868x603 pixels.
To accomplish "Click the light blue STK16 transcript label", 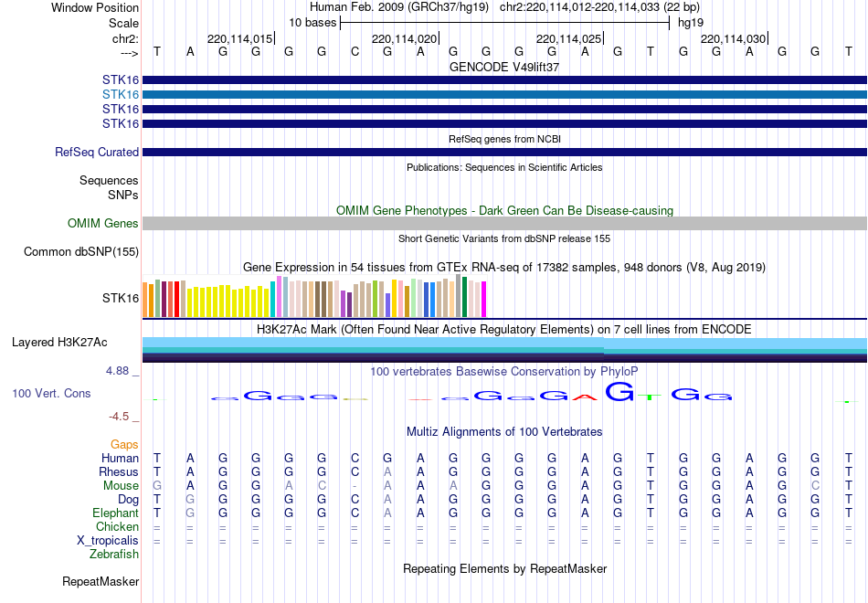I will coord(120,95).
